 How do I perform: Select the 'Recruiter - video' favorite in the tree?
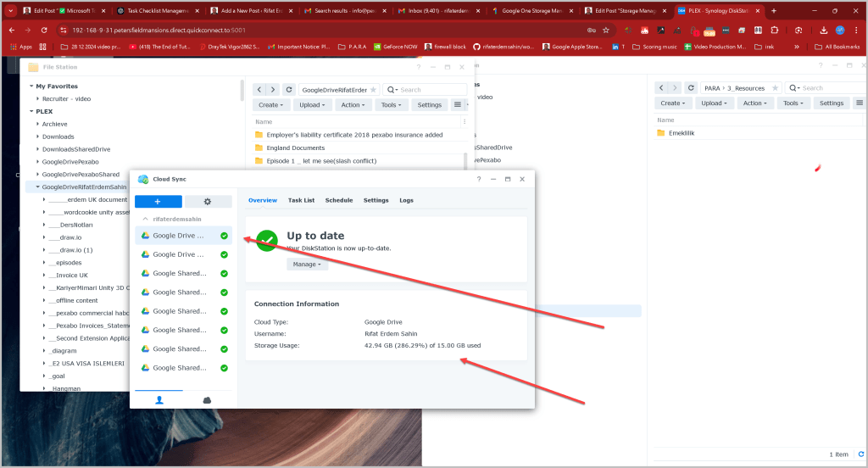point(66,98)
